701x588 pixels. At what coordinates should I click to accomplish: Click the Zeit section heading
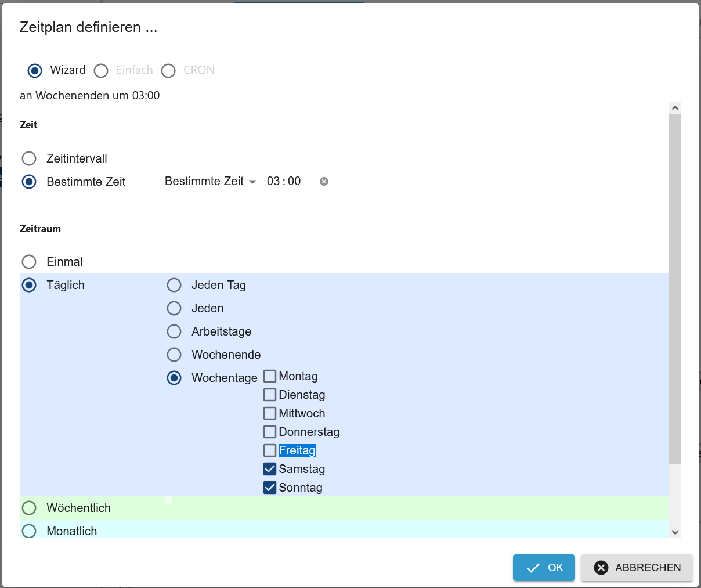(28, 125)
